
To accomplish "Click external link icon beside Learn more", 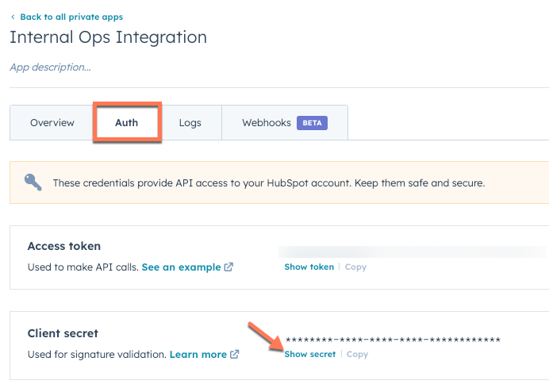I will (x=235, y=354).
